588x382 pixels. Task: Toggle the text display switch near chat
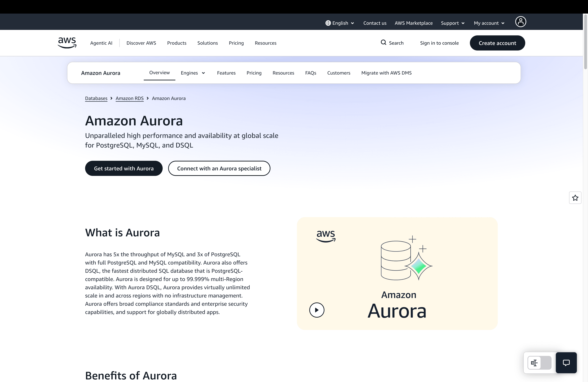click(540, 363)
